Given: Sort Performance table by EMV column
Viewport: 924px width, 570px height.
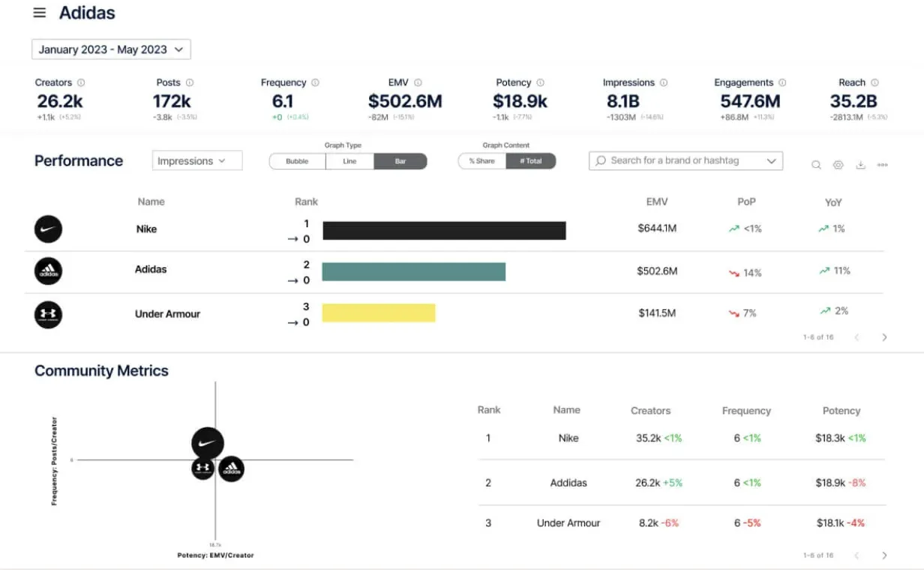Looking at the screenshot, I should (657, 202).
